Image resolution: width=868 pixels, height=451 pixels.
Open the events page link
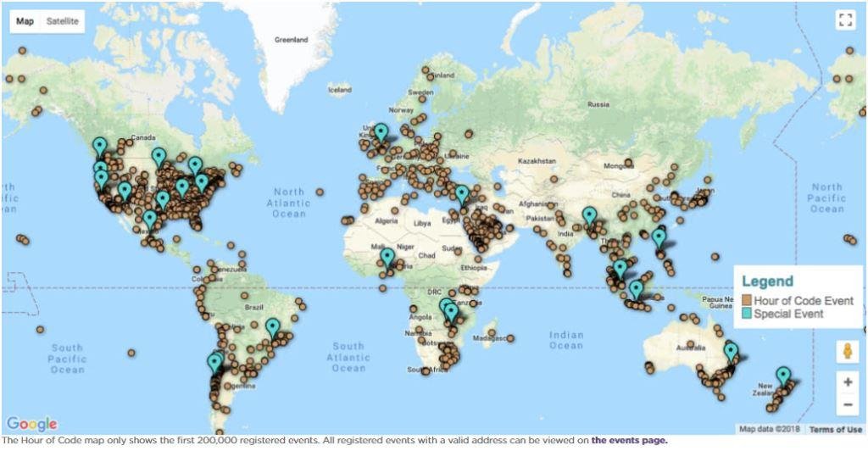[629, 440]
